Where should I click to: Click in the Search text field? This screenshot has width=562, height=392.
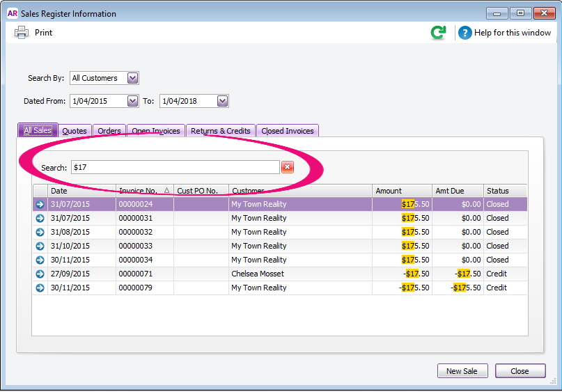pos(174,167)
